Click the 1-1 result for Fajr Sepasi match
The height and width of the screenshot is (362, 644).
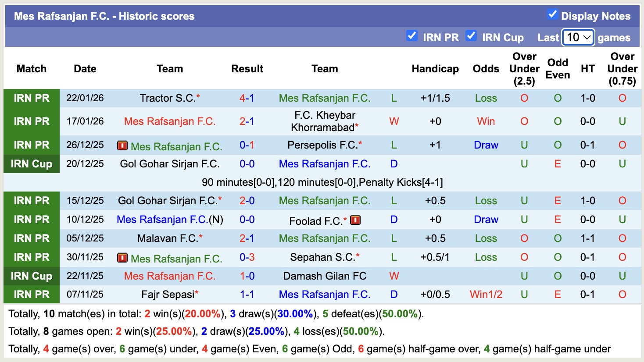click(x=247, y=295)
